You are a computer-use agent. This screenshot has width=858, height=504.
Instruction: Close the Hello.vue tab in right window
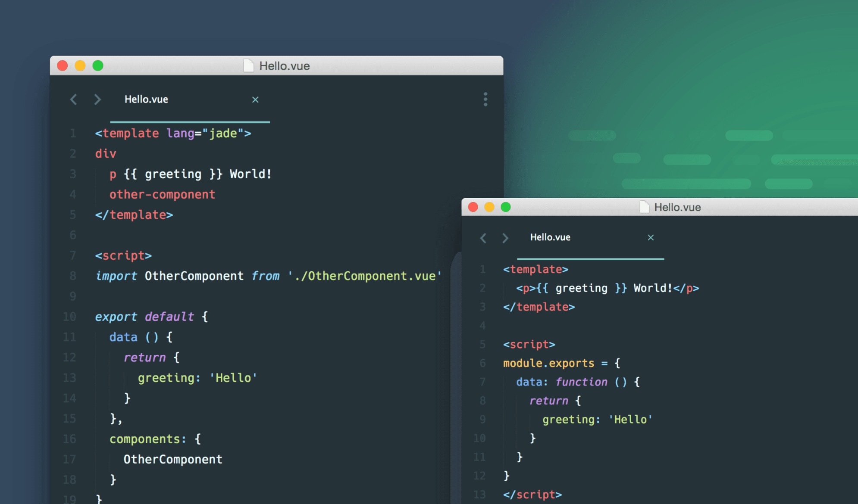pos(651,237)
